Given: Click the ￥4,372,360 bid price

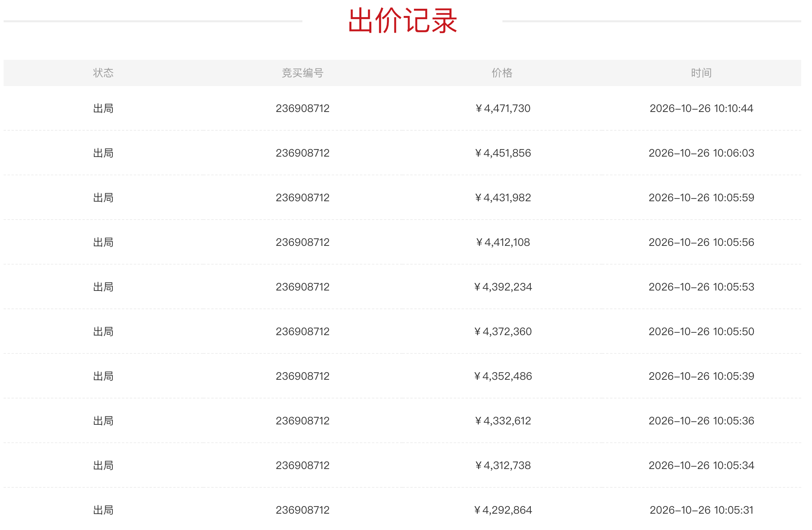Looking at the screenshot, I should [502, 332].
